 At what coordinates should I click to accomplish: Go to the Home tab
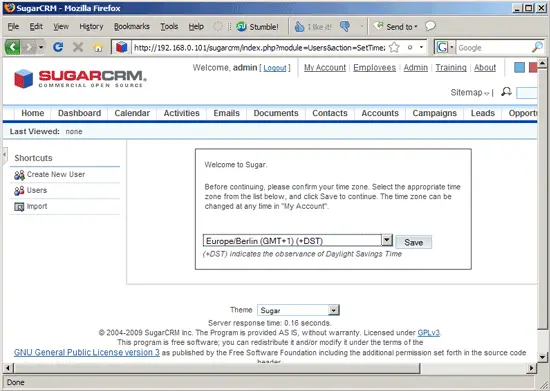(x=33, y=113)
